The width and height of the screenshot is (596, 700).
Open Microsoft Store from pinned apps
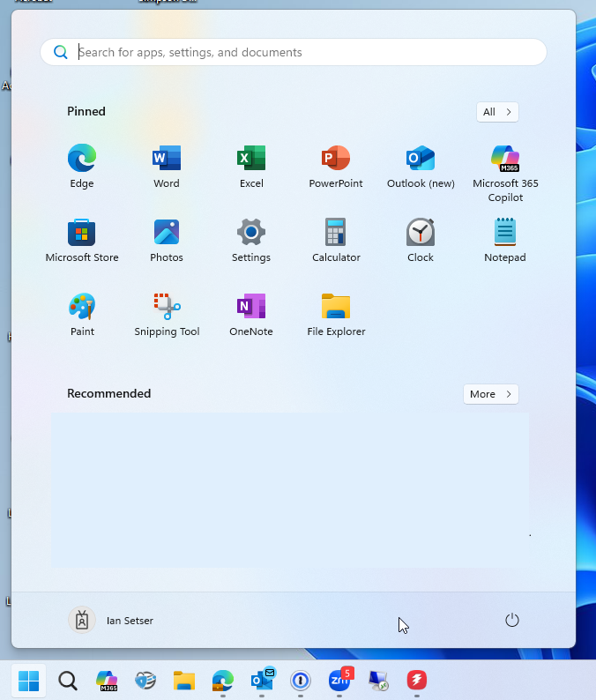click(82, 240)
